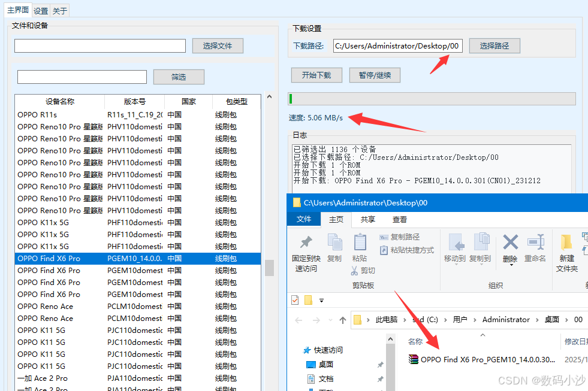Click the Copy path option

click(x=400, y=237)
